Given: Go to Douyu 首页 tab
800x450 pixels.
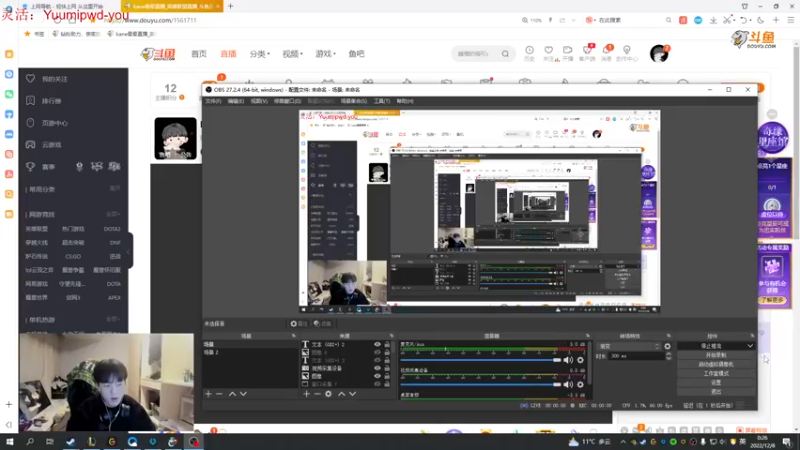Looking at the screenshot, I should pos(198,54).
